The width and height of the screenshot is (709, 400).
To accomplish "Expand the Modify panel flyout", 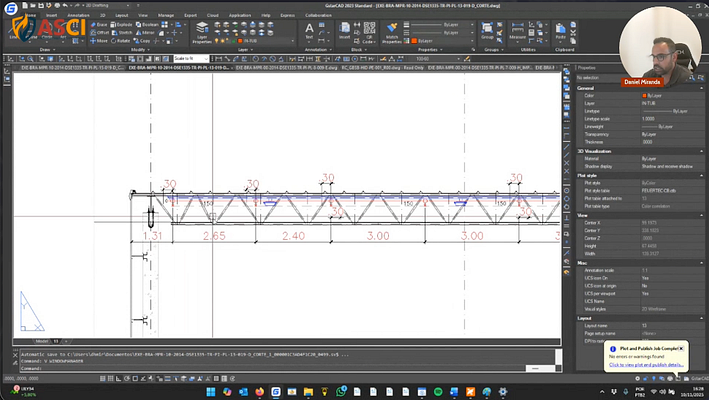I will [138, 50].
